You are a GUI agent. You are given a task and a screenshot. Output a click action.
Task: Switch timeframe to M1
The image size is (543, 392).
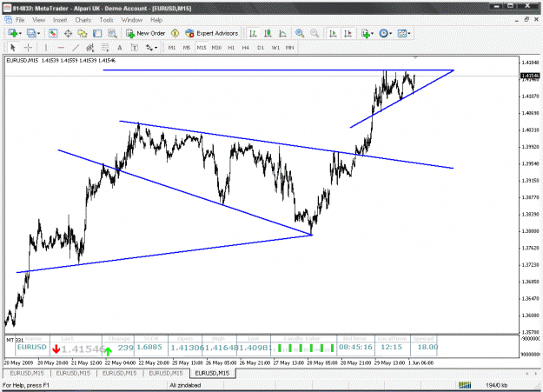pyautogui.click(x=172, y=48)
